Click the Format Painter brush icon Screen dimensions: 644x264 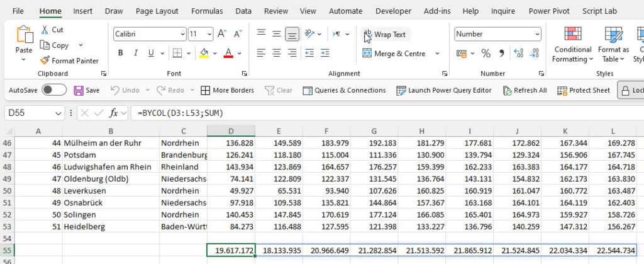(45, 60)
